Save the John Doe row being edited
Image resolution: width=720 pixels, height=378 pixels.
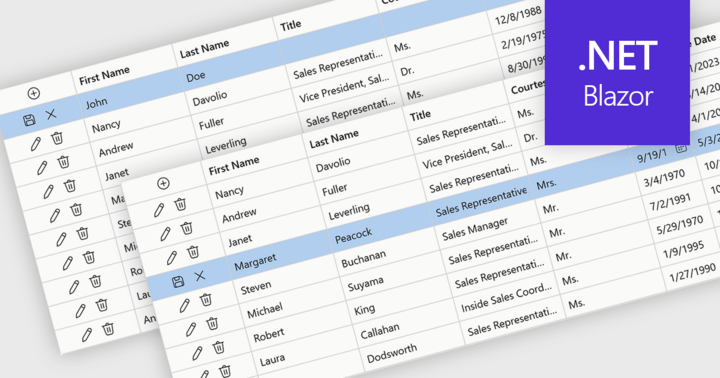pos(29,120)
